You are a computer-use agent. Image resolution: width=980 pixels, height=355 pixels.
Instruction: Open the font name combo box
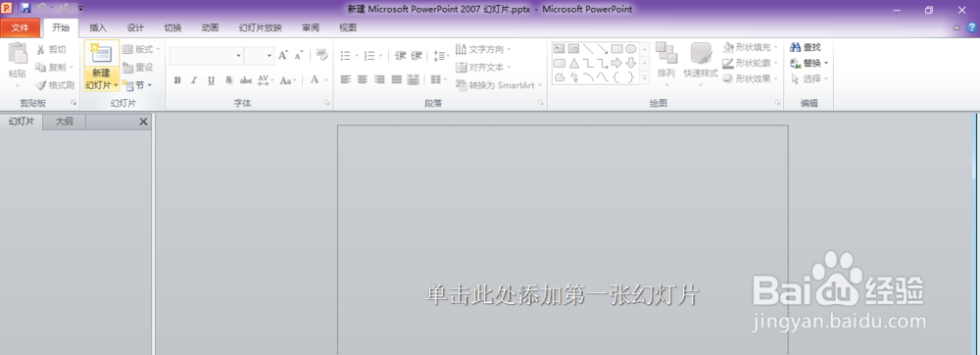[x=206, y=56]
